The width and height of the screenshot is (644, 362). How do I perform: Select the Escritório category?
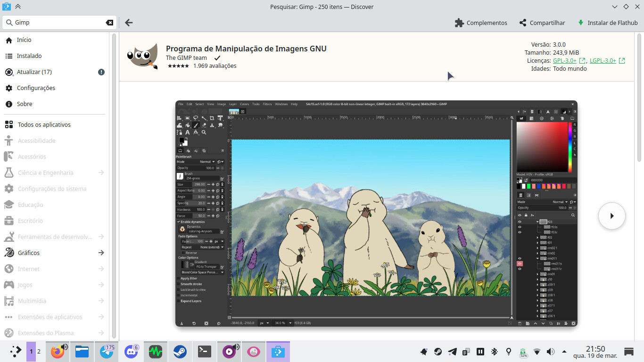pos(54,221)
